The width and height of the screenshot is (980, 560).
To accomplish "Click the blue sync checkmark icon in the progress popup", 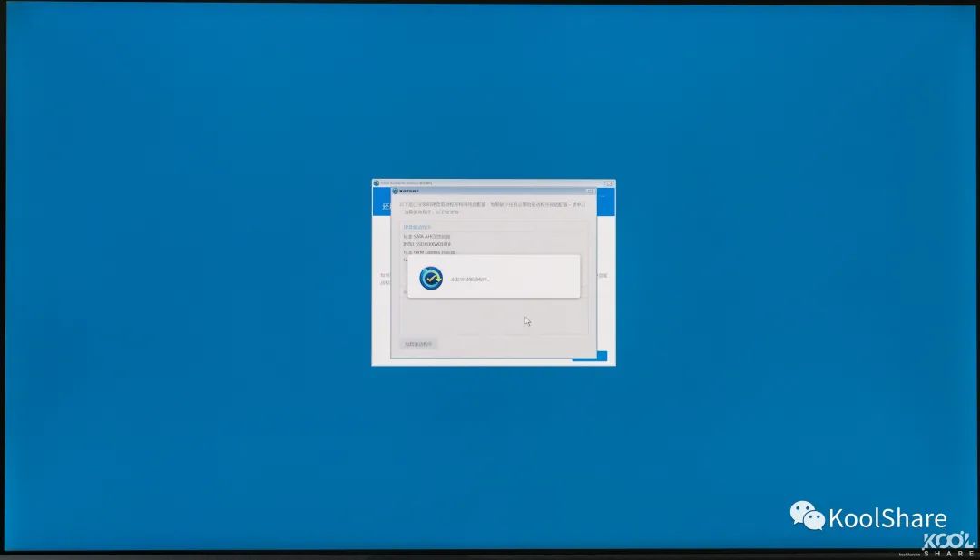I will pyautogui.click(x=431, y=278).
